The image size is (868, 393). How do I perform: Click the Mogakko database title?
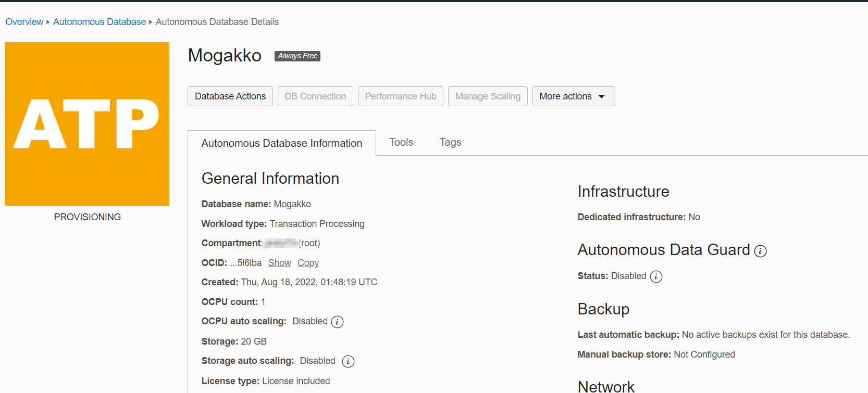tap(225, 55)
